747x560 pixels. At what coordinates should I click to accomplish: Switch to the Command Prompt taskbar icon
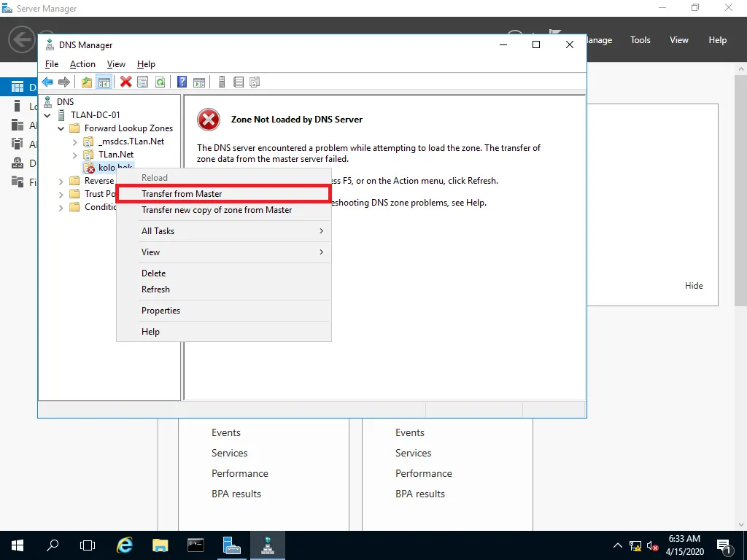coord(196,545)
